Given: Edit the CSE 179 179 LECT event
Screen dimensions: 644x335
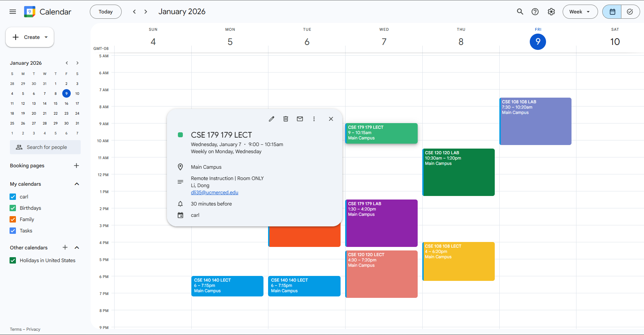Looking at the screenshot, I should 271,119.
